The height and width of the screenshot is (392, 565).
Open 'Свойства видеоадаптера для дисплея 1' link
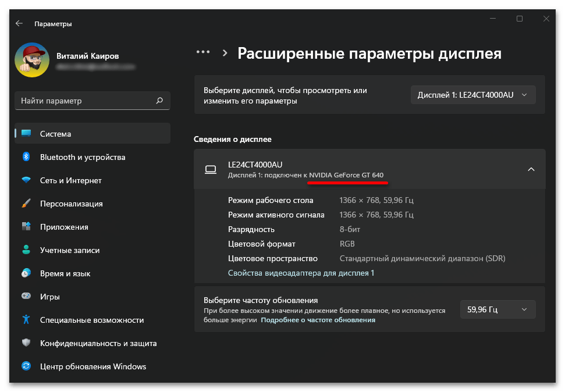301,273
